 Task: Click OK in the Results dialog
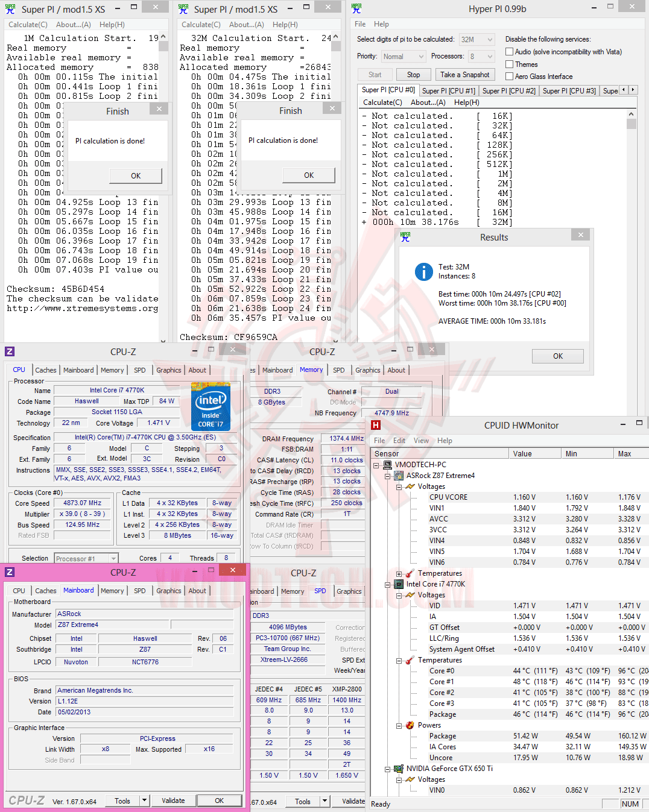pos(558,356)
